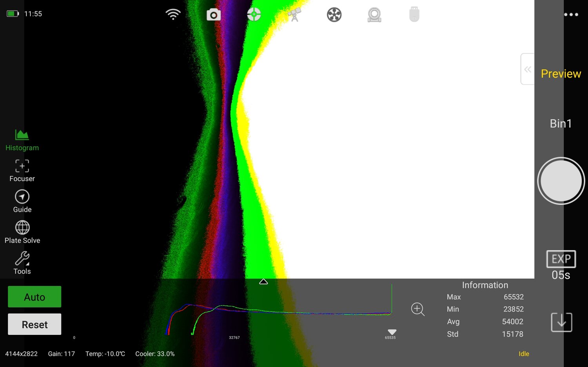Click the telescope mount icon

point(294,14)
